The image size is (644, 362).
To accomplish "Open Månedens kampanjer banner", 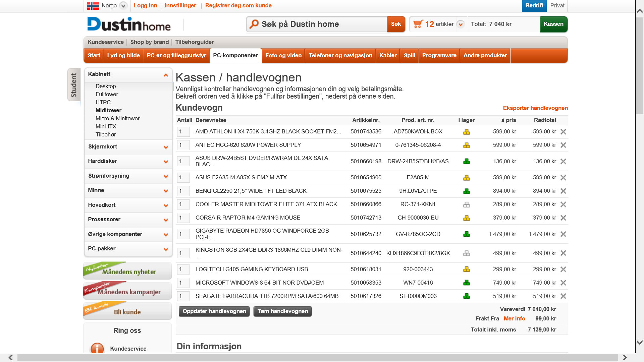I will (x=127, y=290).
